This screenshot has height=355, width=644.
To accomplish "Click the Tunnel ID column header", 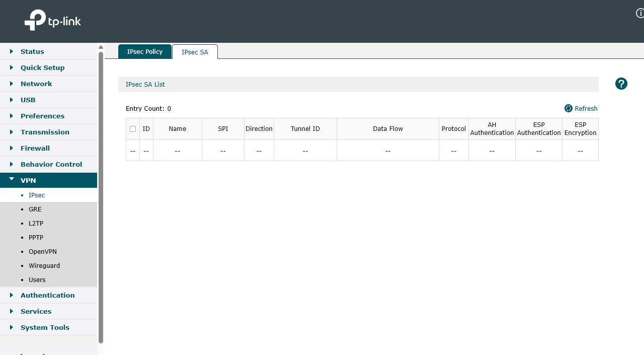I will [x=305, y=129].
